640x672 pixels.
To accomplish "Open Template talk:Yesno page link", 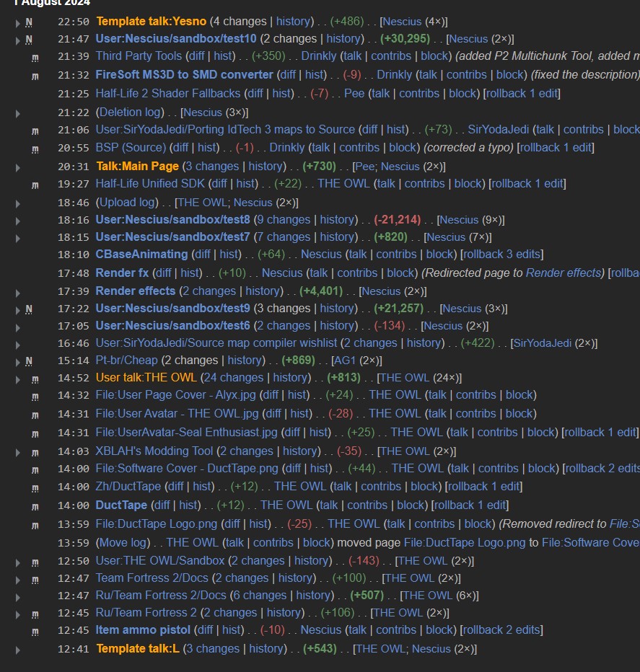I will tap(151, 21).
